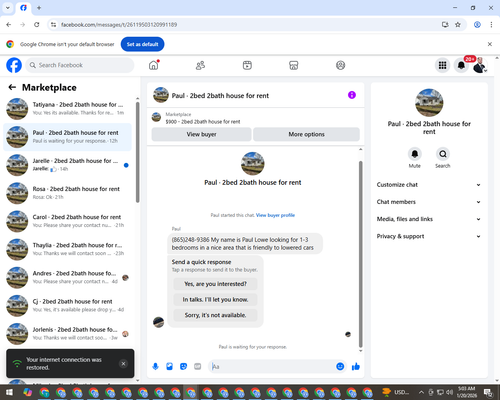500x400 pixels.
Task: Record a voice clip with microphone icon
Action: click(155, 367)
